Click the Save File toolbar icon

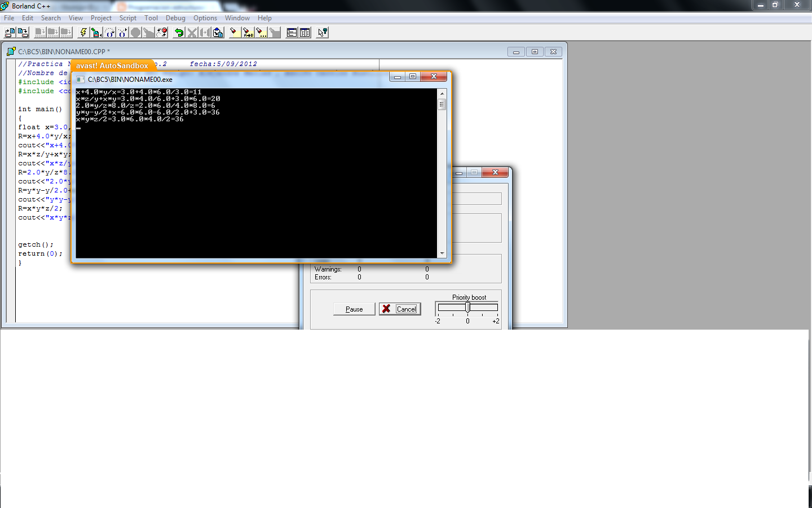[x=23, y=32]
